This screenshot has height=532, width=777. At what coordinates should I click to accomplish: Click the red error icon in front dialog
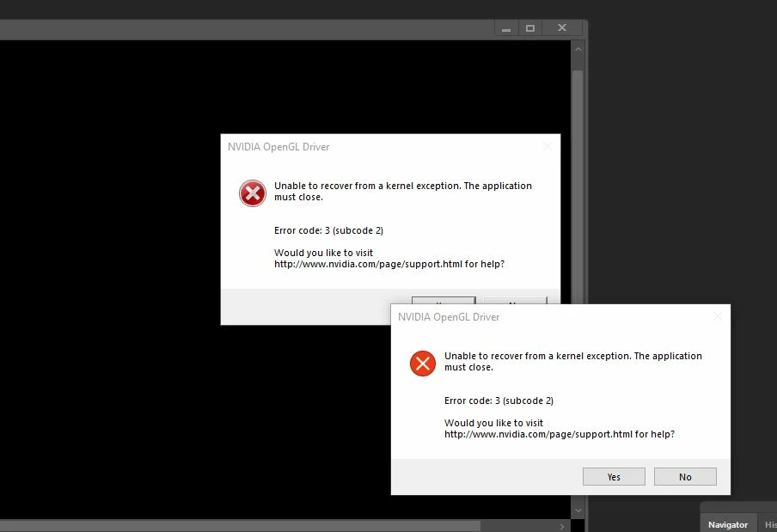(423, 363)
